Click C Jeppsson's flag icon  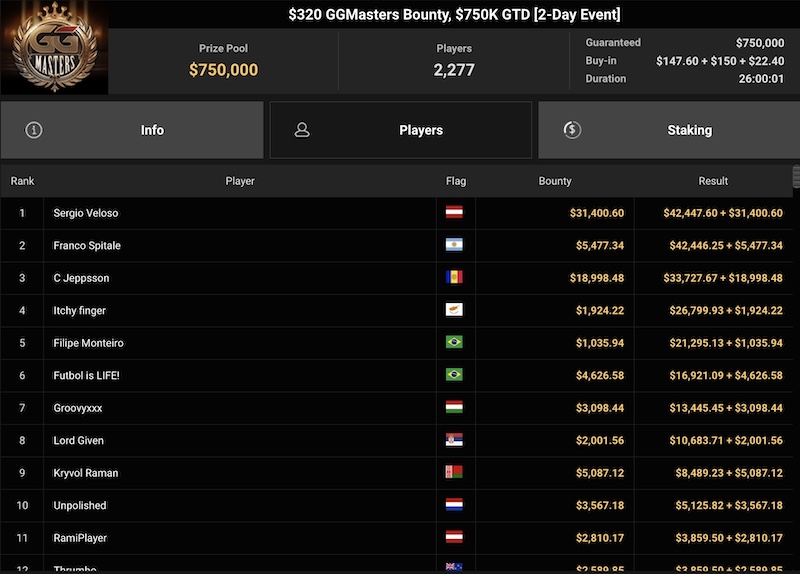(x=454, y=278)
